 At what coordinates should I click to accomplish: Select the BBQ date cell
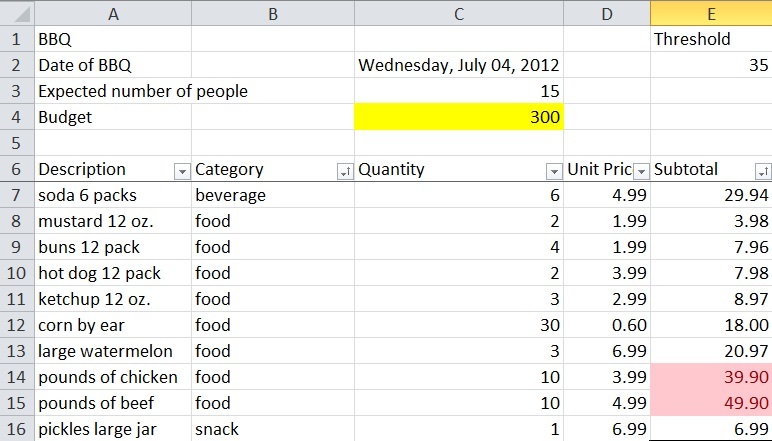pyautogui.click(x=458, y=65)
